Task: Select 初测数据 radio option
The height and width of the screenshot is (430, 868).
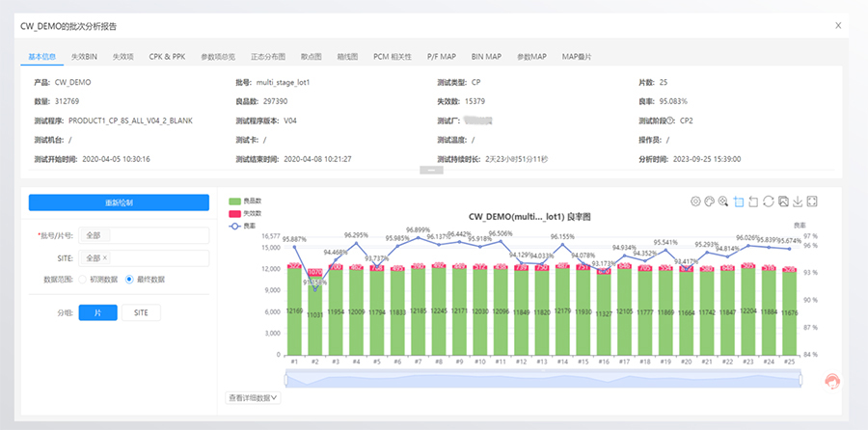Action: (98, 280)
